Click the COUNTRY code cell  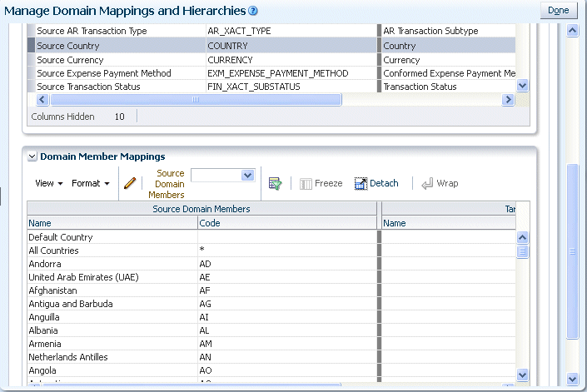click(291, 46)
